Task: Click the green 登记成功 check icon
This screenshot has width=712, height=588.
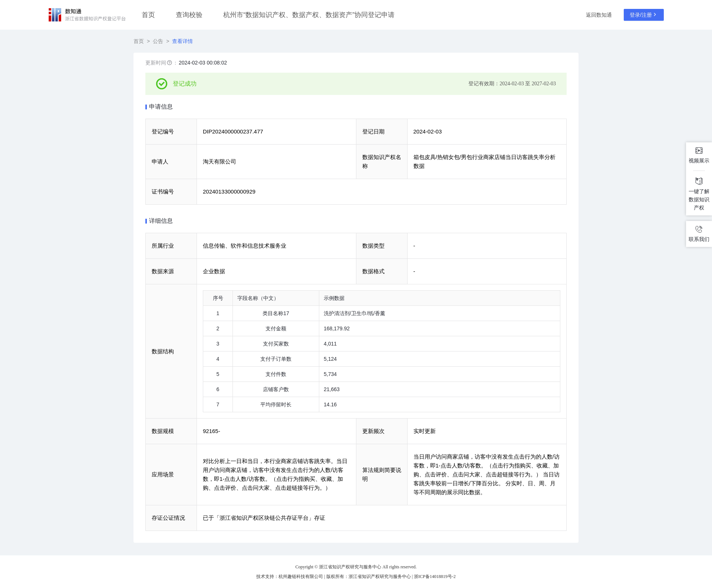Action: pyautogui.click(x=162, y=84)
